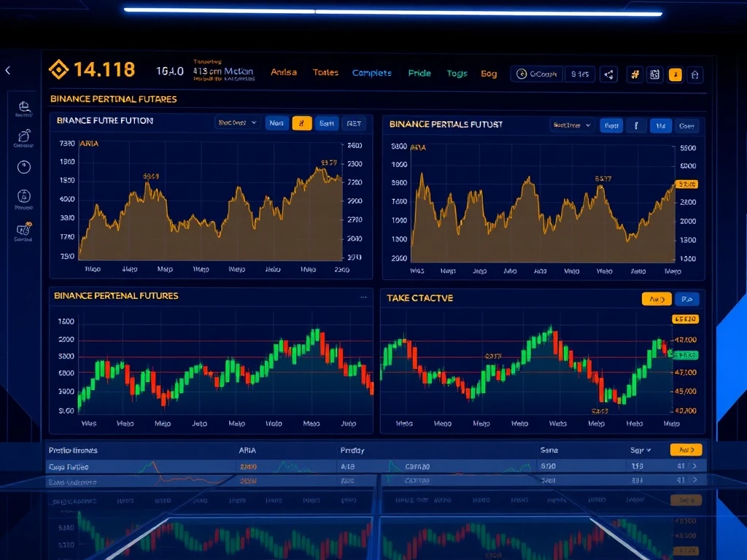
Task: Click the arrow at end of first table row
Action: (x=694, y=466)
